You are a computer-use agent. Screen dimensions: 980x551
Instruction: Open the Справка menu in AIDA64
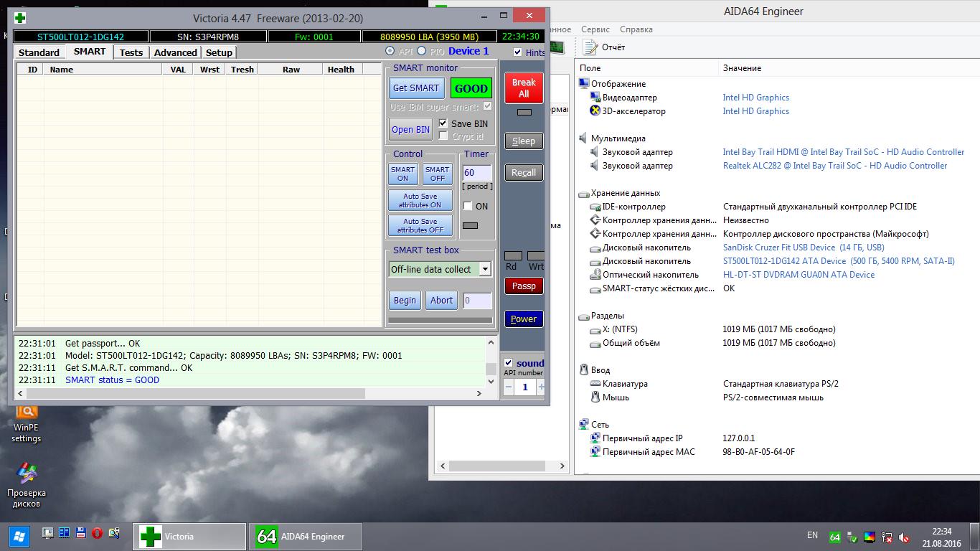tap(636, 29)
